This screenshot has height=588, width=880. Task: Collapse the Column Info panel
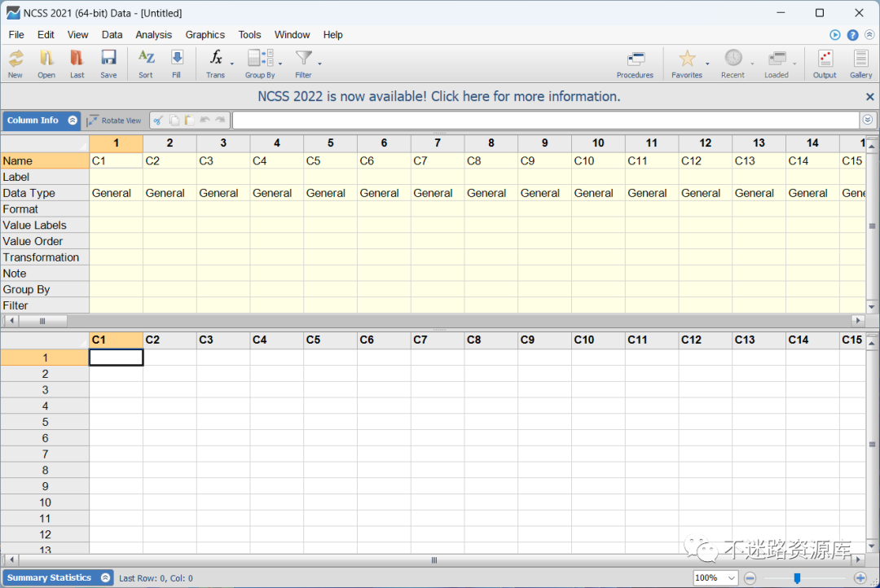73,120
